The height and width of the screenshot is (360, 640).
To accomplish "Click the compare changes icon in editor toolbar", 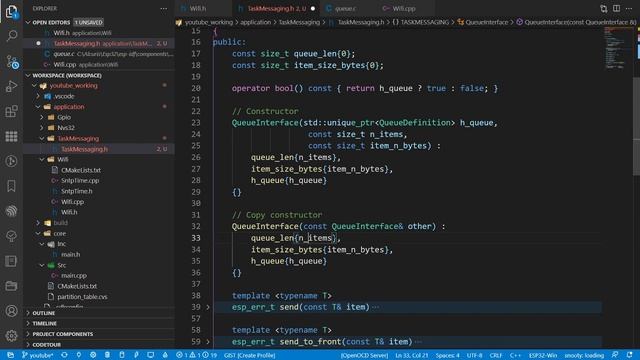I will [604, 9].
